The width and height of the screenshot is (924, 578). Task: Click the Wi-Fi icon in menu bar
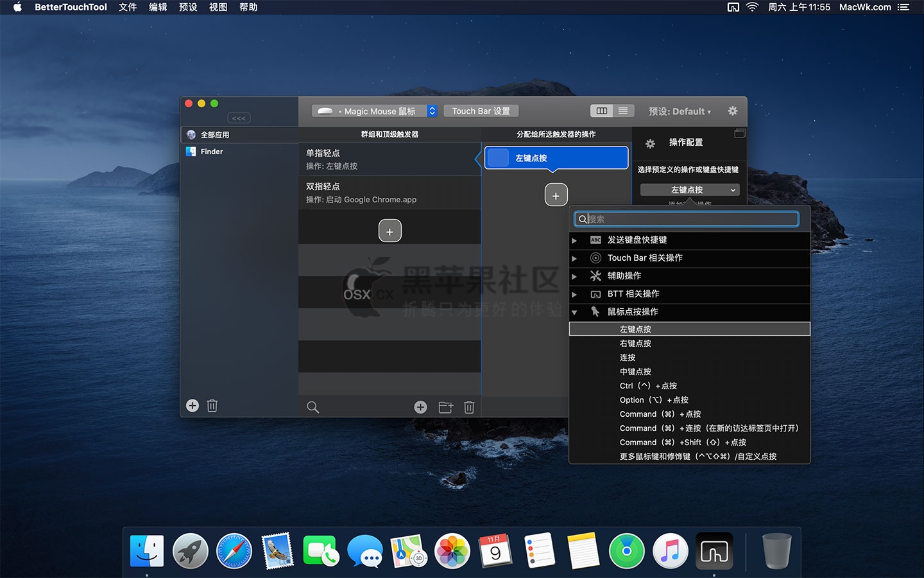pos(752,7)
